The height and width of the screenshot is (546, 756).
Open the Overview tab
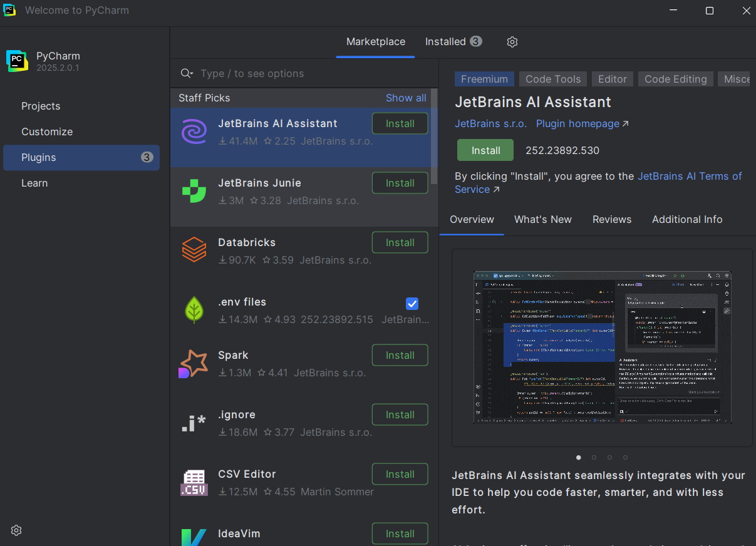pyautogui.click(x=472, y=219)
